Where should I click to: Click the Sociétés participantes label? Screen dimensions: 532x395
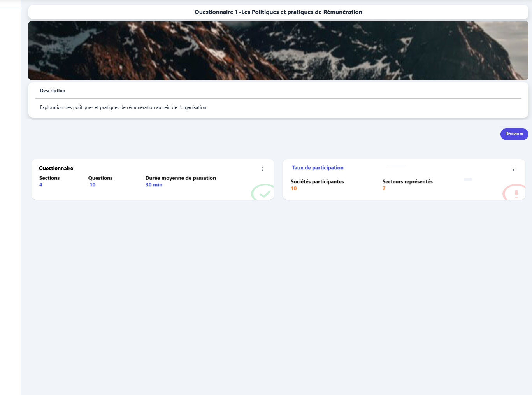[317, 182]
